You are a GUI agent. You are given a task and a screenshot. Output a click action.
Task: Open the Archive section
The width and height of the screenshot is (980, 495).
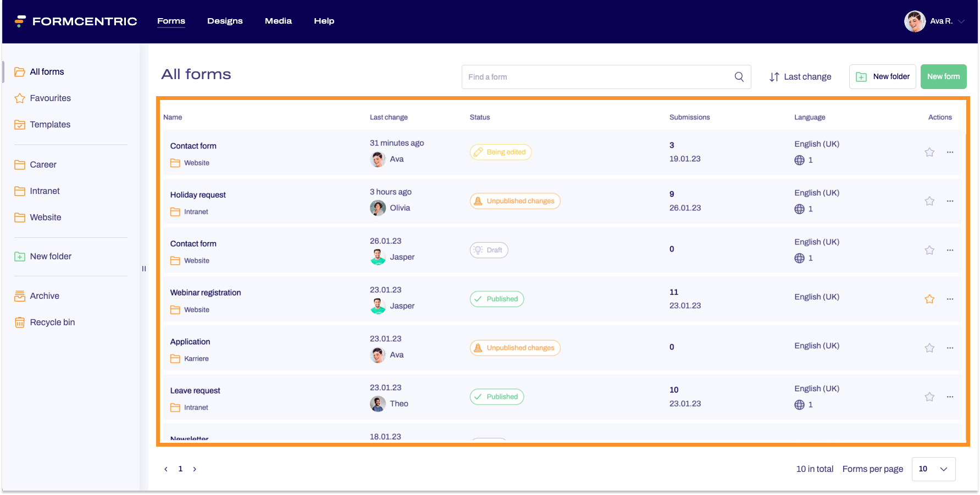(x=44, y=296)
